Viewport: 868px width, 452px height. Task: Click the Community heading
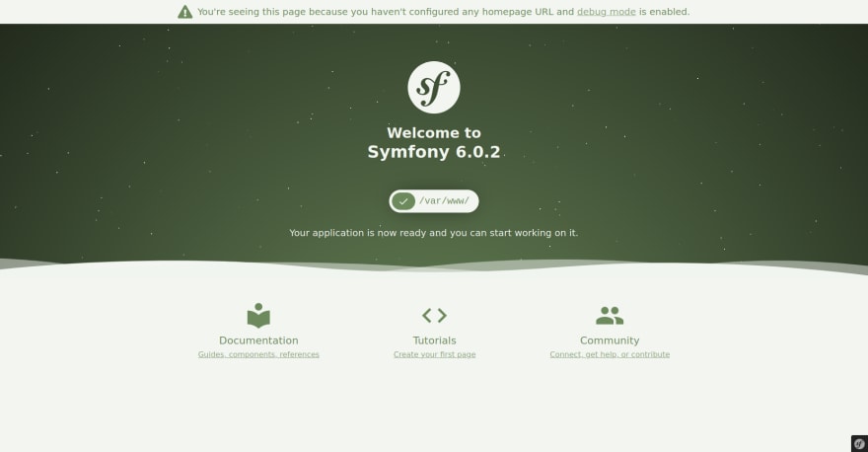(610, 340)
